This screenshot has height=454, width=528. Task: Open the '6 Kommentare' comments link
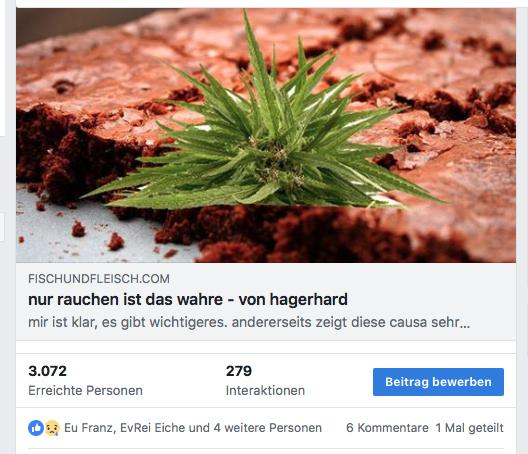[387, 428]
